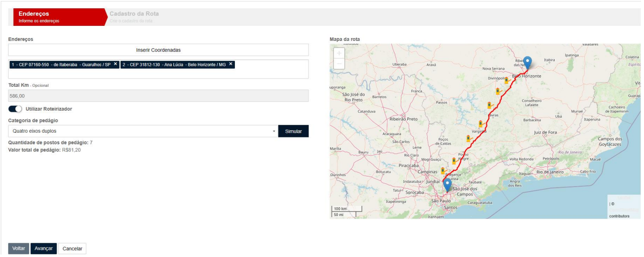This screenshot has width=644, height=257.
Task: Click the toll booth icon near Pouso Alegre
Action: (454, 160)
